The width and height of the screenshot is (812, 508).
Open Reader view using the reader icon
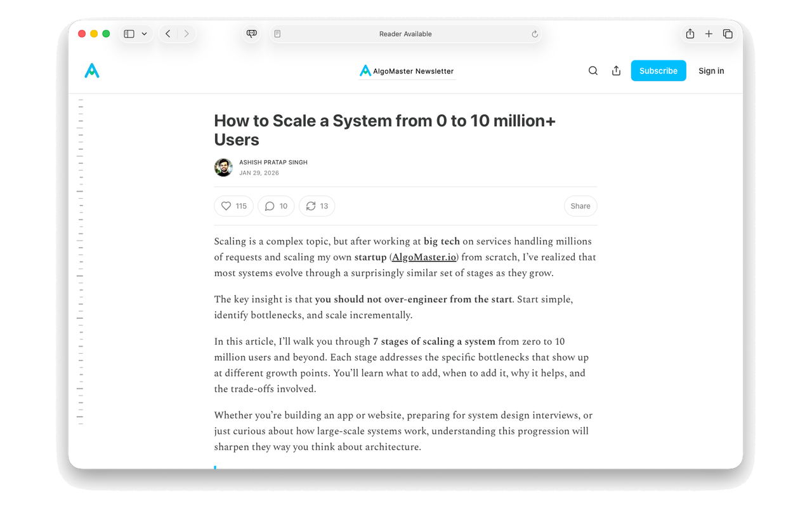point(277,33)
